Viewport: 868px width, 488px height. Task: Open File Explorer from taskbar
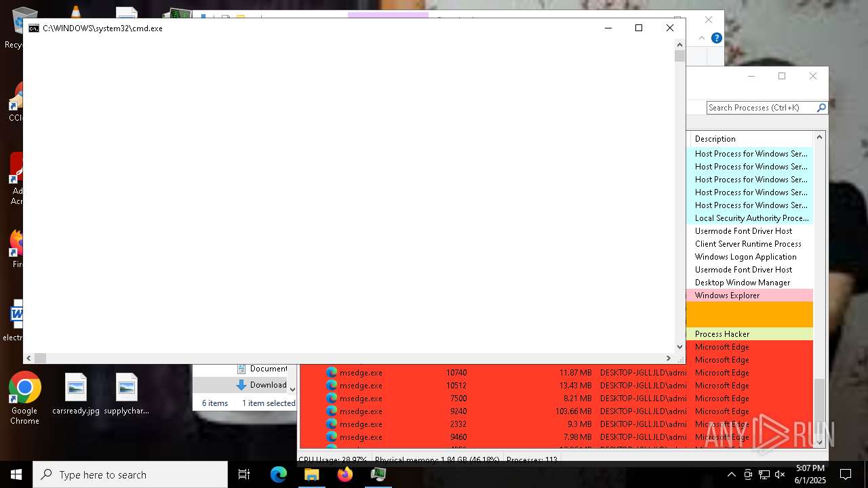(312, 474)
